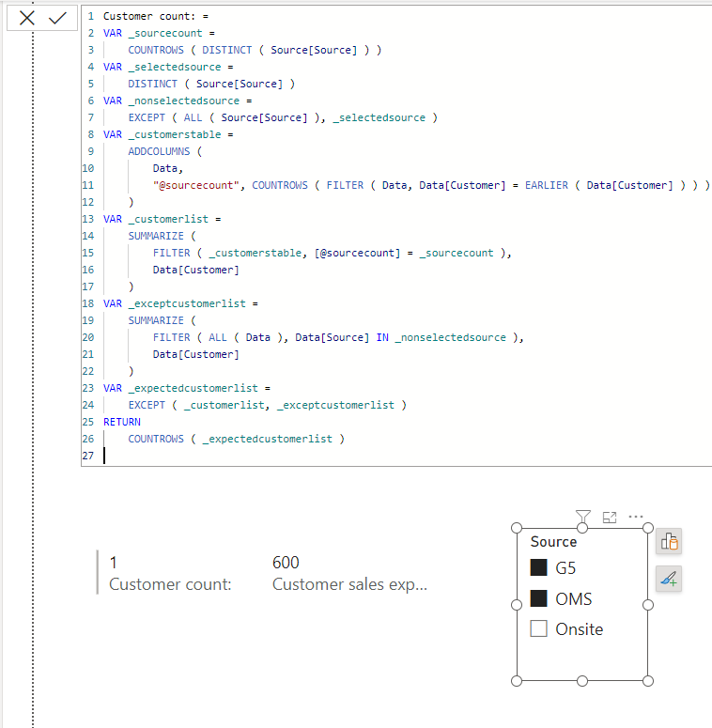The image size is (712, 728).
Task: Place cursor on RETURN keyword line
Action: (121, 422)
